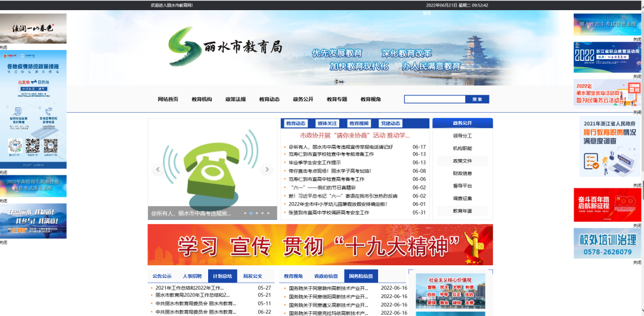
Task: Open 国务院关于同意遵义高新技术产业 entry
Action: click(329, 305)
